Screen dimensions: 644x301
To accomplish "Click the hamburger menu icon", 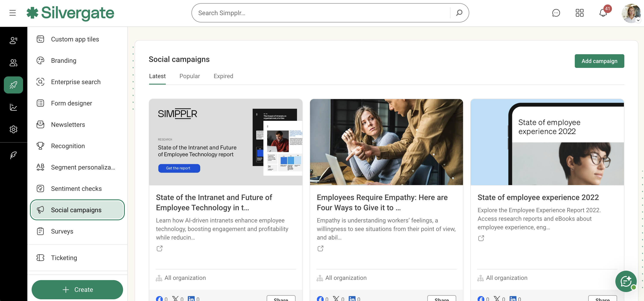I will 13,13.
